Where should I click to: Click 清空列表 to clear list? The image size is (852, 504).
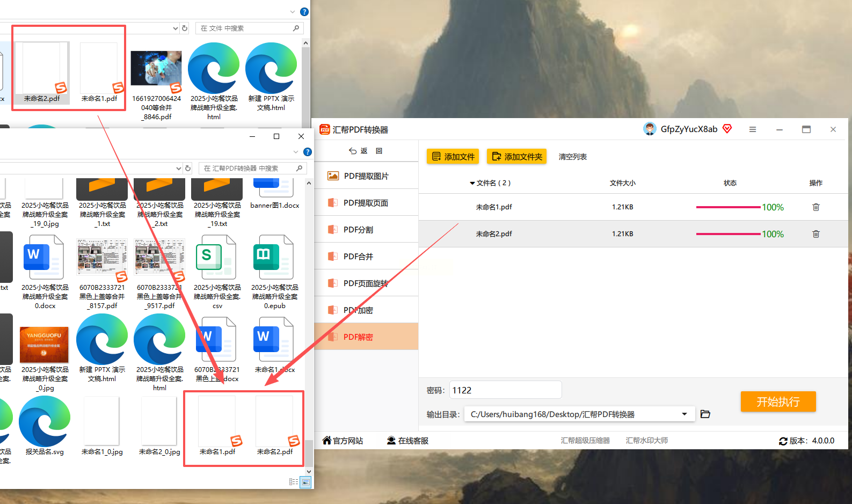(572, 157)
